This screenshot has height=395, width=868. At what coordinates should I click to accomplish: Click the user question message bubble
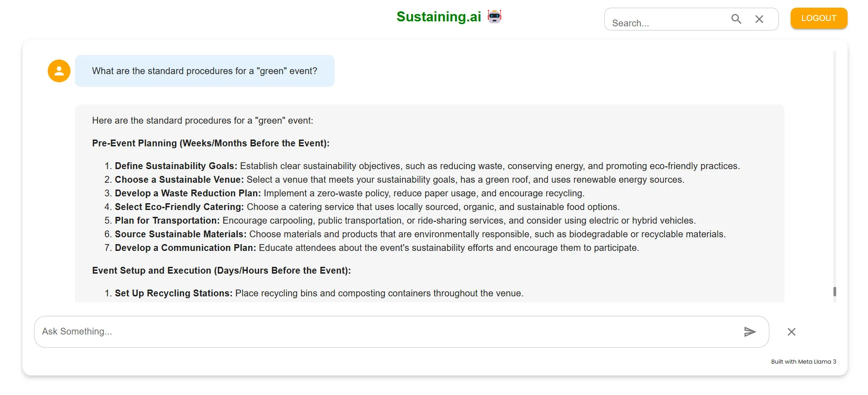coord(205,71)
